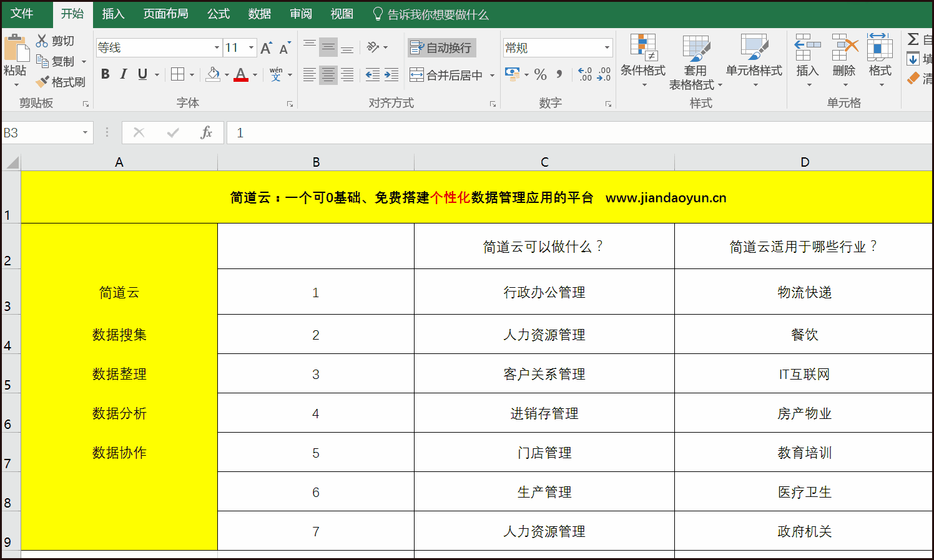Open the 文件 (File) tab

tap(22, 14)
